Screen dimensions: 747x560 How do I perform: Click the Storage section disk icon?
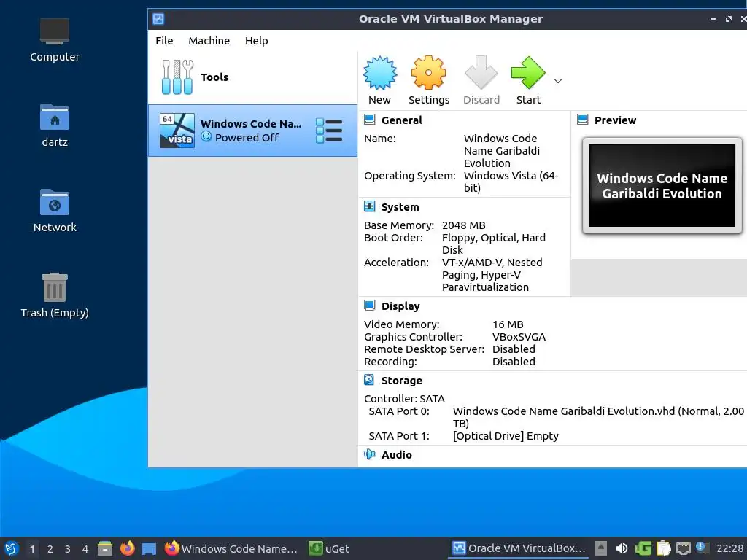[369, 379]
